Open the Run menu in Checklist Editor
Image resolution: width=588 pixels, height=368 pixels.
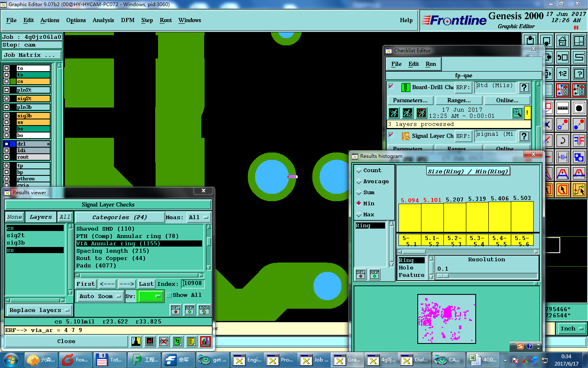(x=431, y=64)
